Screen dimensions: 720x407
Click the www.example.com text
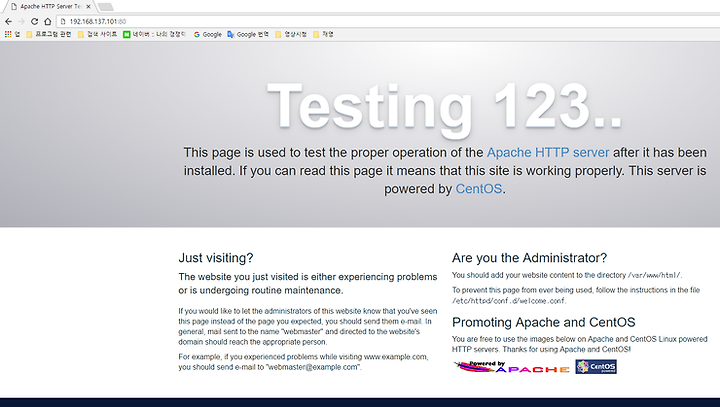(395, 356)
